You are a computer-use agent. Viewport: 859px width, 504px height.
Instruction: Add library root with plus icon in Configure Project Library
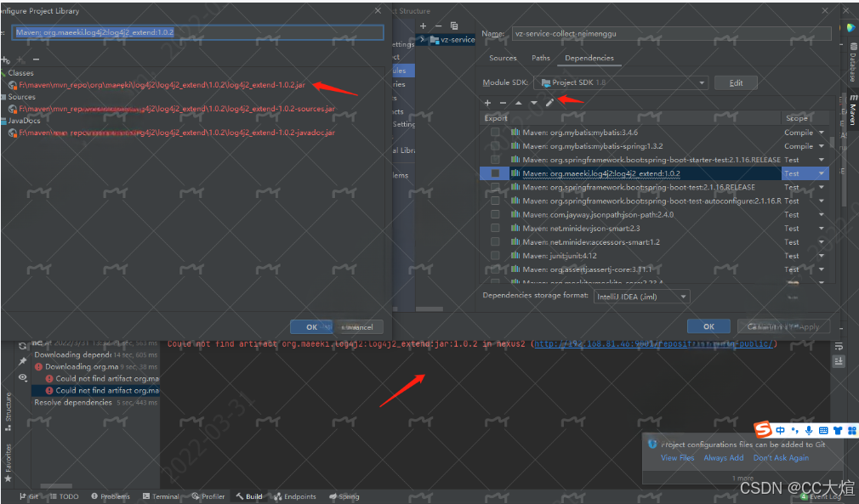coord(5,59)
